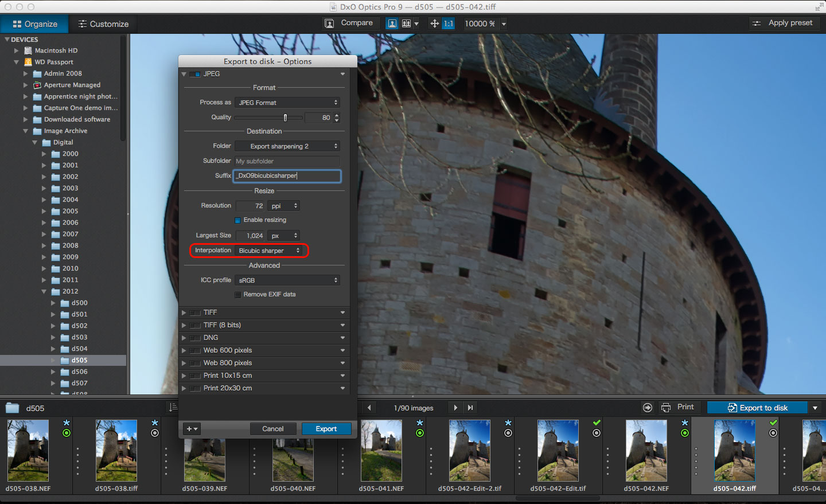826x504 pixels.
Task: Select the single image view icon
Action: click(392, 24)
